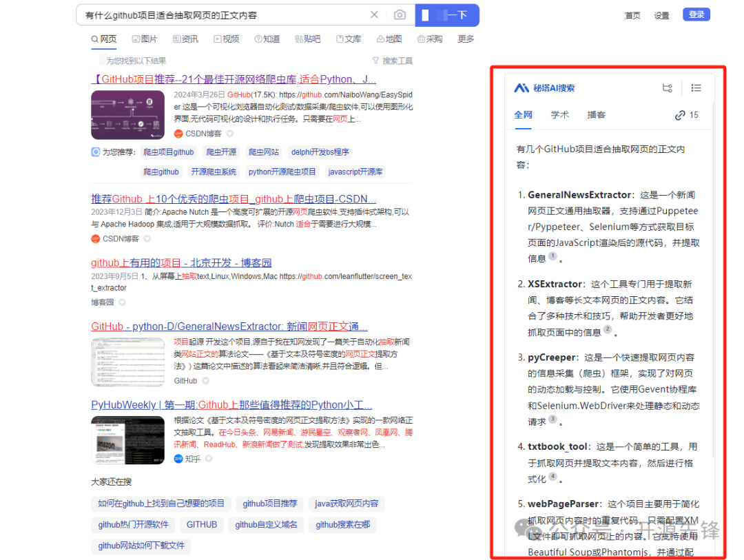
Task: Open citation 2 after XSExtractor description
Action: 608,329
